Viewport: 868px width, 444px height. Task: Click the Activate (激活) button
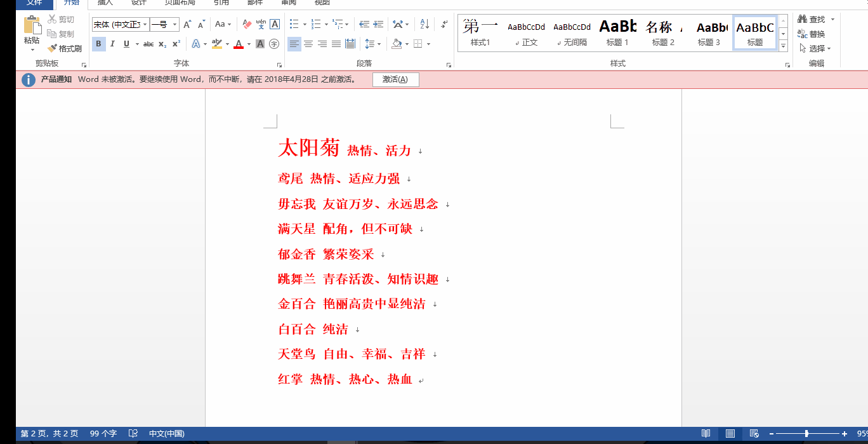click(x=395, y=79)
